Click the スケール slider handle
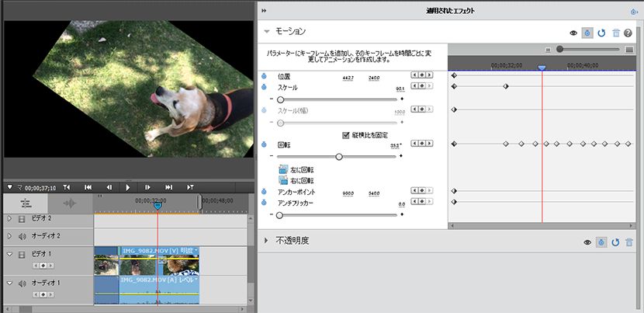 coord(280,99)
